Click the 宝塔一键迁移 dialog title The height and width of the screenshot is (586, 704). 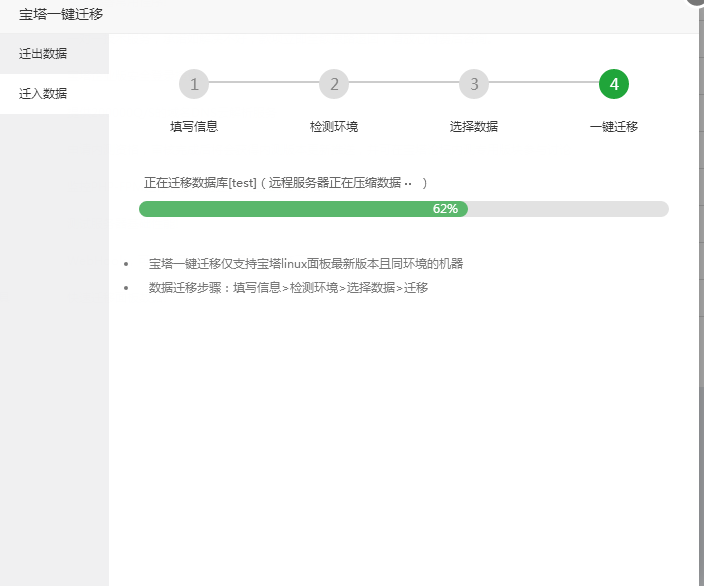point(61,14)
